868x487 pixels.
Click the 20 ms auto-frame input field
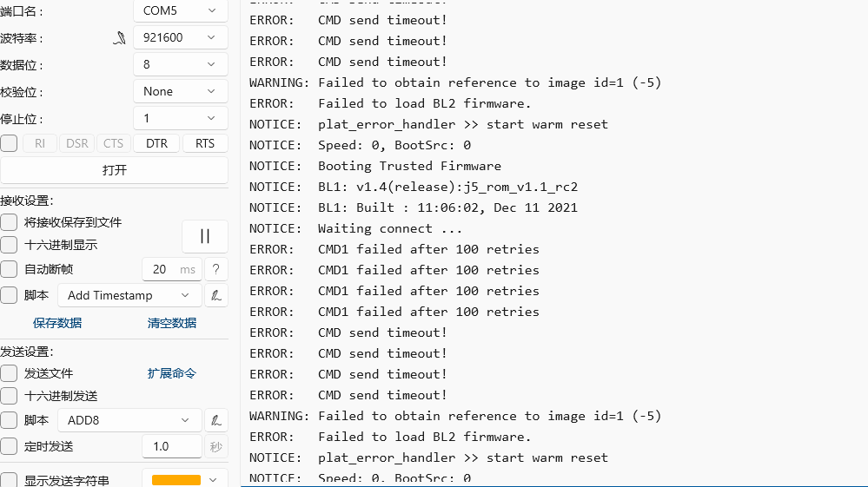[162, 269]
